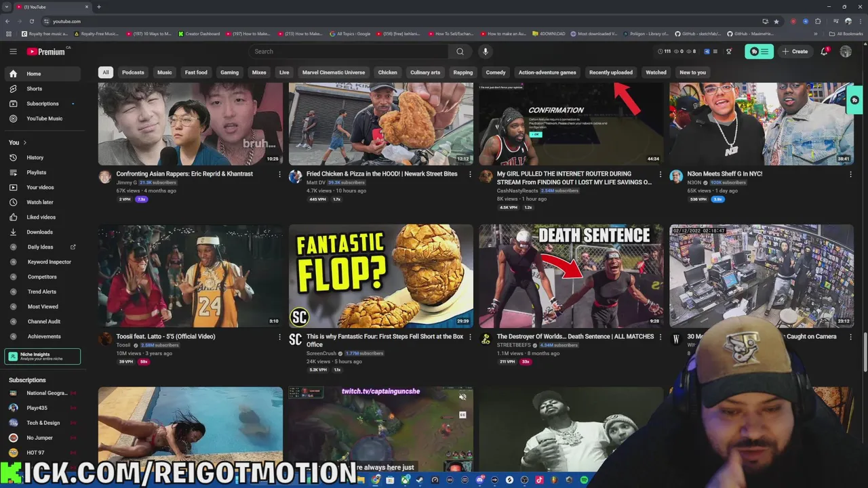Select the All filter chip
Screen dimensions: 868x488
coord(105,73)
